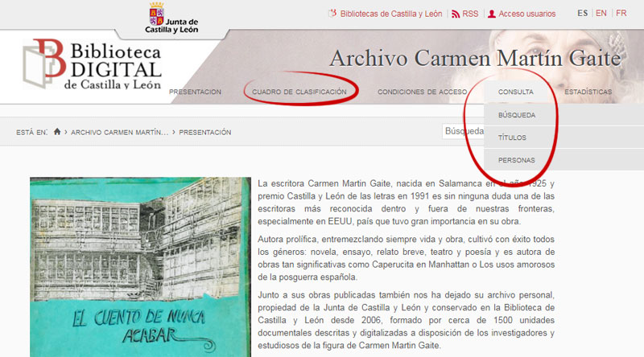The height and width of the screenshot is (357, 644).
Task: Click the paragraph starting 'La escritora Carmen Martin Gaite'
Action: pos(407,203)
